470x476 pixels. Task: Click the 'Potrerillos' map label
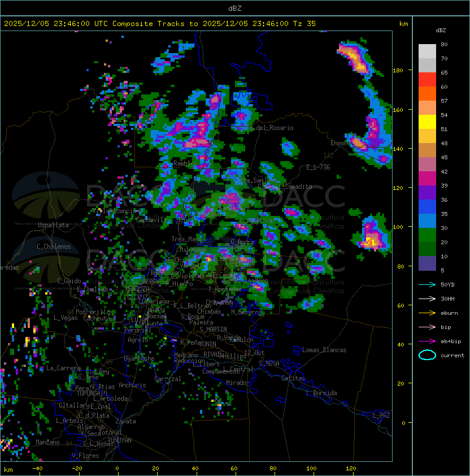pyautogui.click(x=94, y=311)
